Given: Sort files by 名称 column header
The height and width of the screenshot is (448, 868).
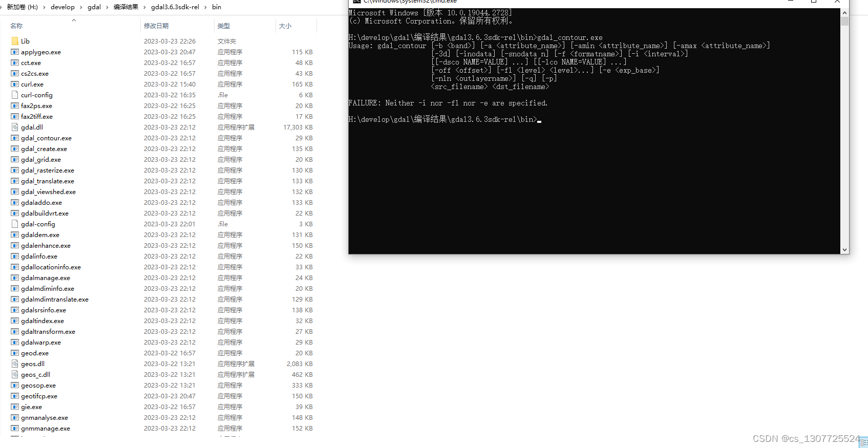Looking at the screenshot, I should 16,26.
